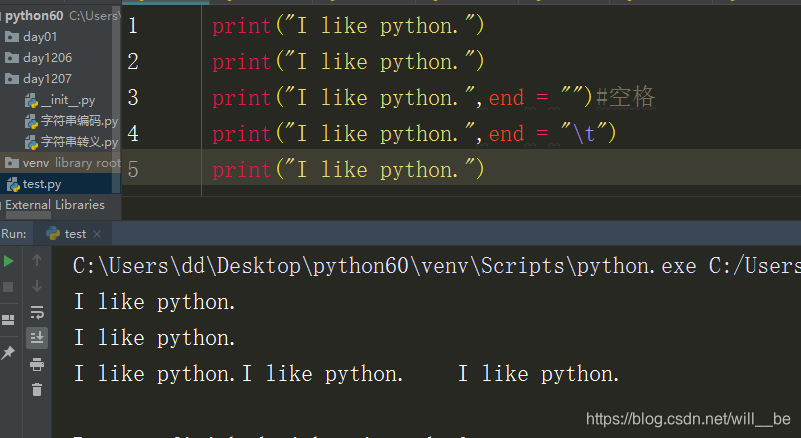Click the 'end' keyword on line 4
The height and width of the screenshot is (438, 801).
point(506,134)
